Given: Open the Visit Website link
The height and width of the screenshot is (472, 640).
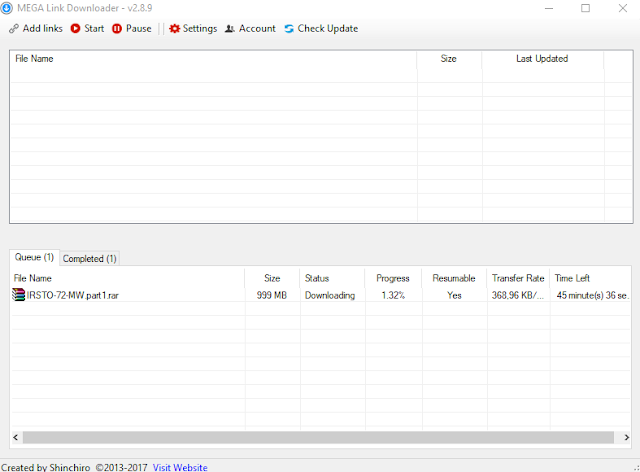Looking at the screenshot, I should [x=180, y=467].
